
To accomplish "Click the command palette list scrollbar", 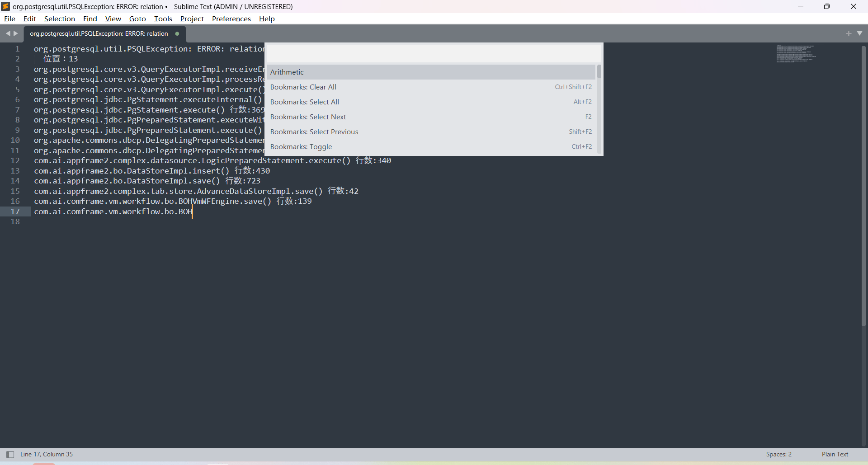I will 599,72.
